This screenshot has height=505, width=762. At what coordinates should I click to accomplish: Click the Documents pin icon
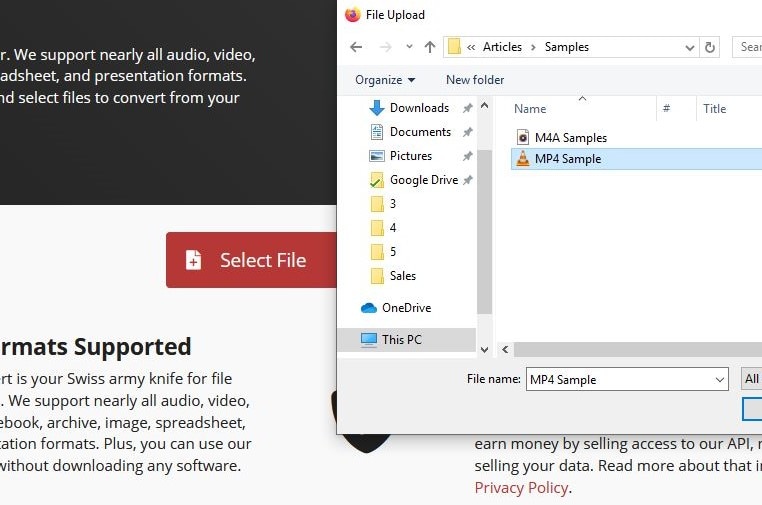(x=468, y=132)
